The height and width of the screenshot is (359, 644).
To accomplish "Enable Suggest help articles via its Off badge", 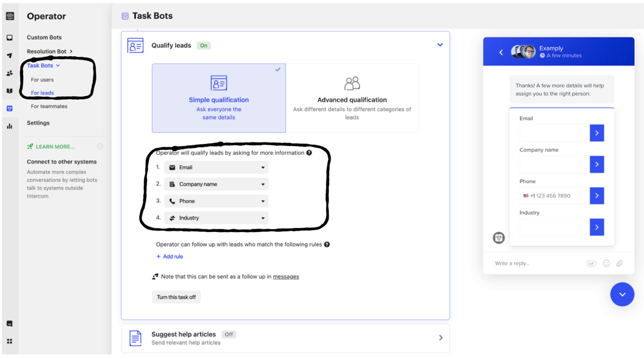I will pos(228,334).
